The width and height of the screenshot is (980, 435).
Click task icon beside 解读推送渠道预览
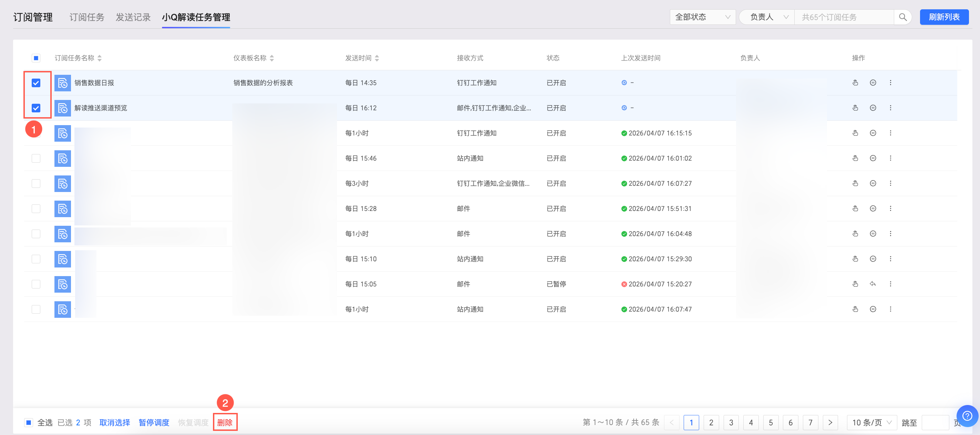(x=62, y=108)
